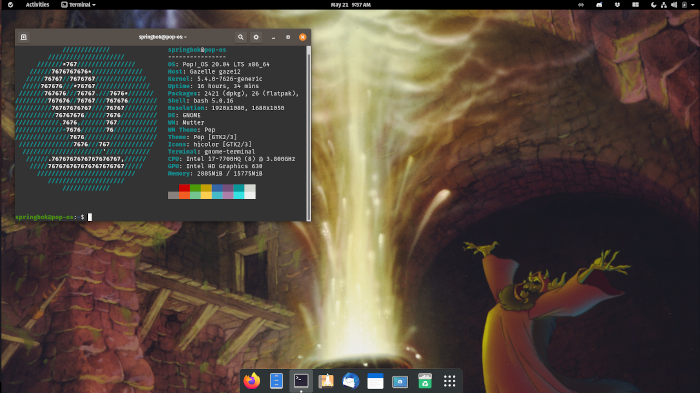This screenshot has height=393, width=700.
Task: Click the 'Uptime' line in the terminal
Action: click(x=213, y=86)
